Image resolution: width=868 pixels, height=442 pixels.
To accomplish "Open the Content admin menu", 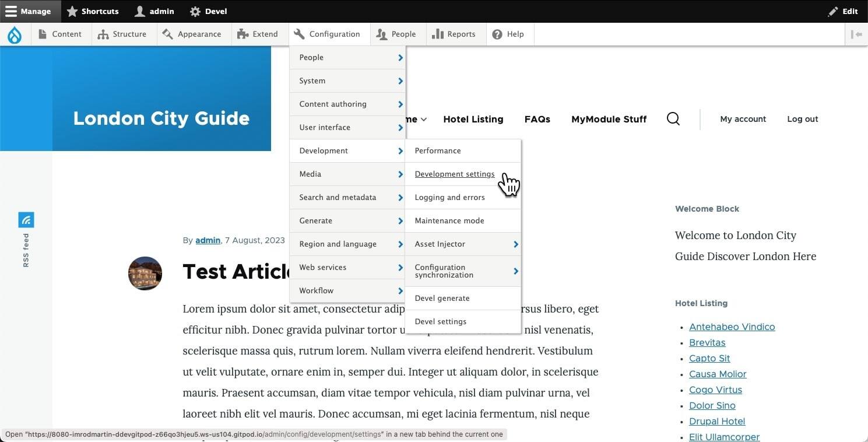I will point(60,34).
